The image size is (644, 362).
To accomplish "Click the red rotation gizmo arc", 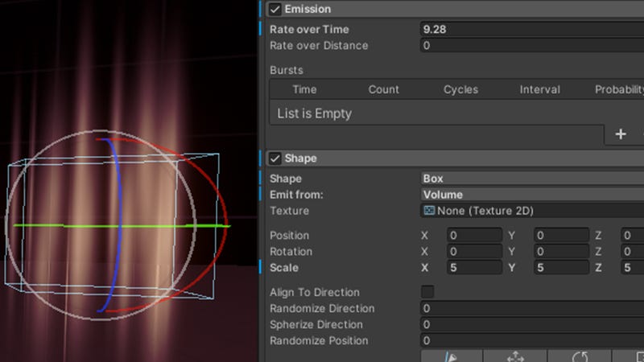I will click(x=217, y=185).
